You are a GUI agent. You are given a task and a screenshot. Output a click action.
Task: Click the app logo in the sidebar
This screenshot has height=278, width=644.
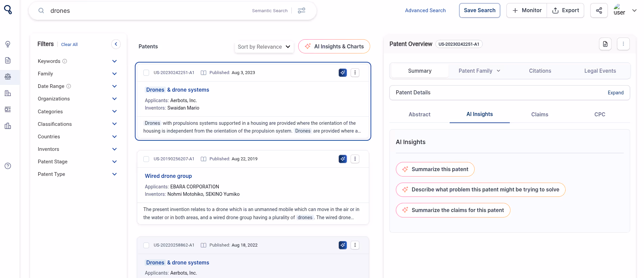[8, 9]
